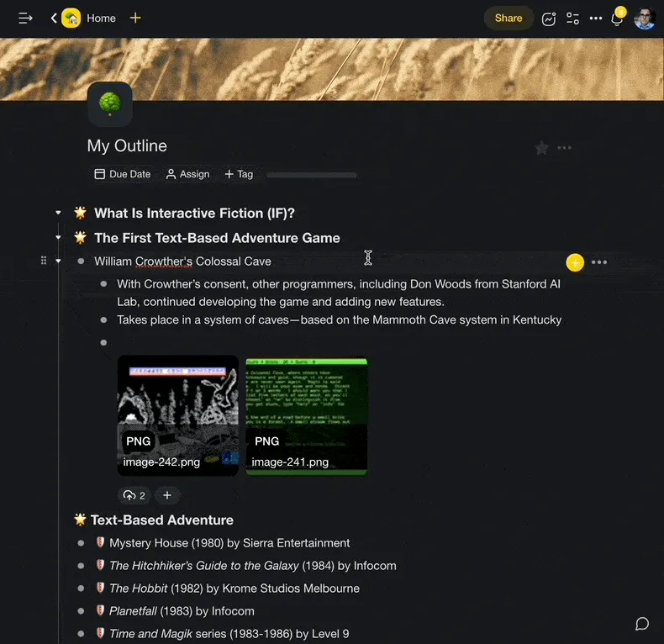The image size is (664, 644).
Task: Click the yellow add button on Colossal Cave row
Action: click(x=575, y=262)
